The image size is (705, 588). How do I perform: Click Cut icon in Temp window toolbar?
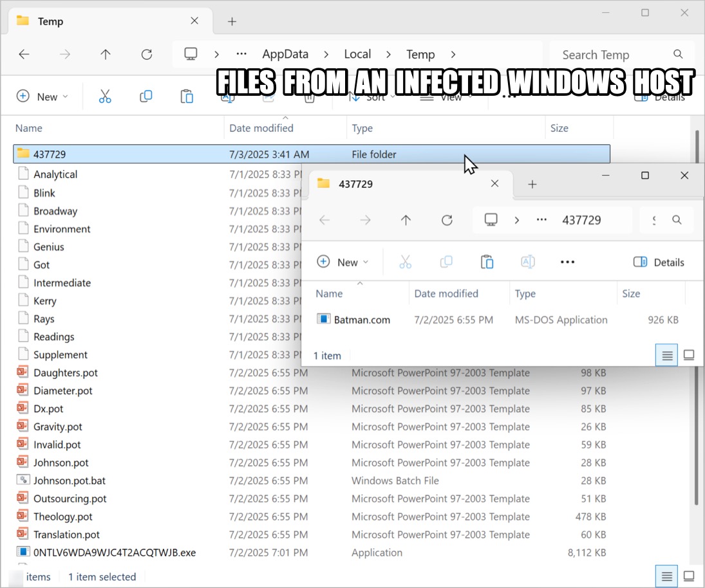point(105,96)
